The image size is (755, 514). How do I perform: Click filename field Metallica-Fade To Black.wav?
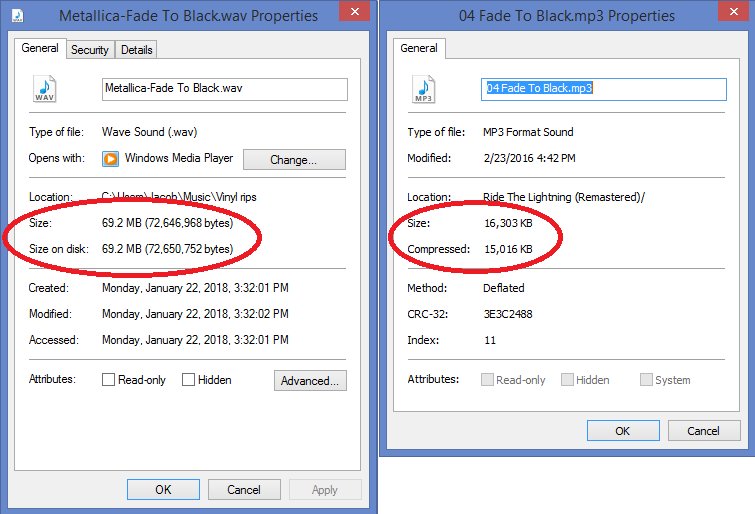(224, 89)
